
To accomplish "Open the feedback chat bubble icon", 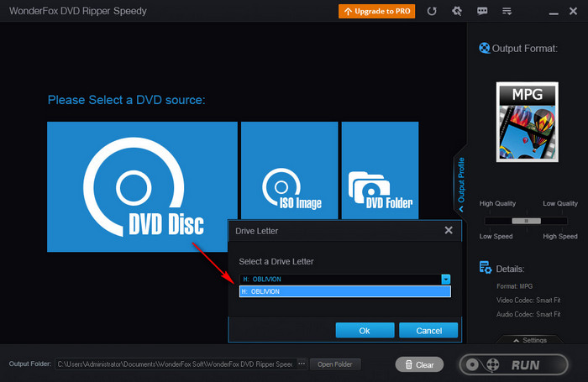I will click(482, 11).
